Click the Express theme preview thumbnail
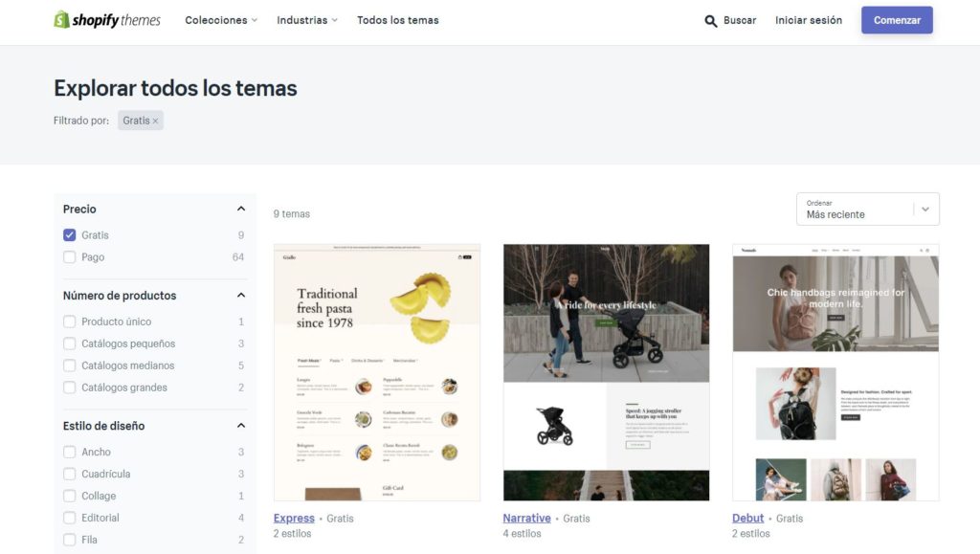This screenshot has width=980, height=554. coord(377,372)
